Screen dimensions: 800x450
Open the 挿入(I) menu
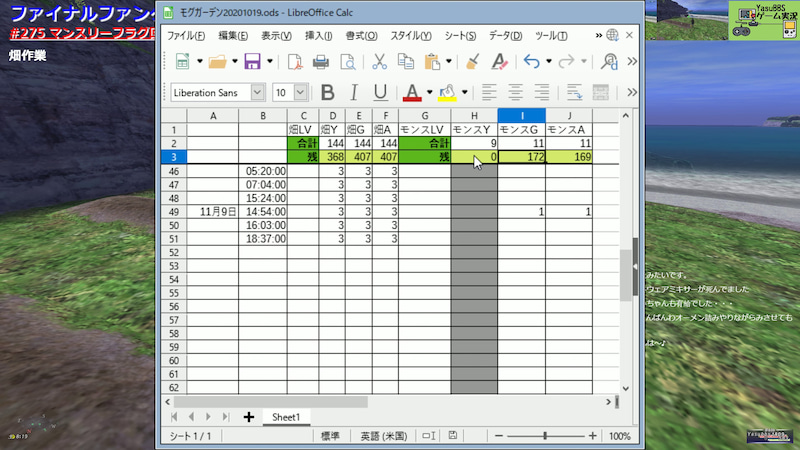tap(318, 36)
